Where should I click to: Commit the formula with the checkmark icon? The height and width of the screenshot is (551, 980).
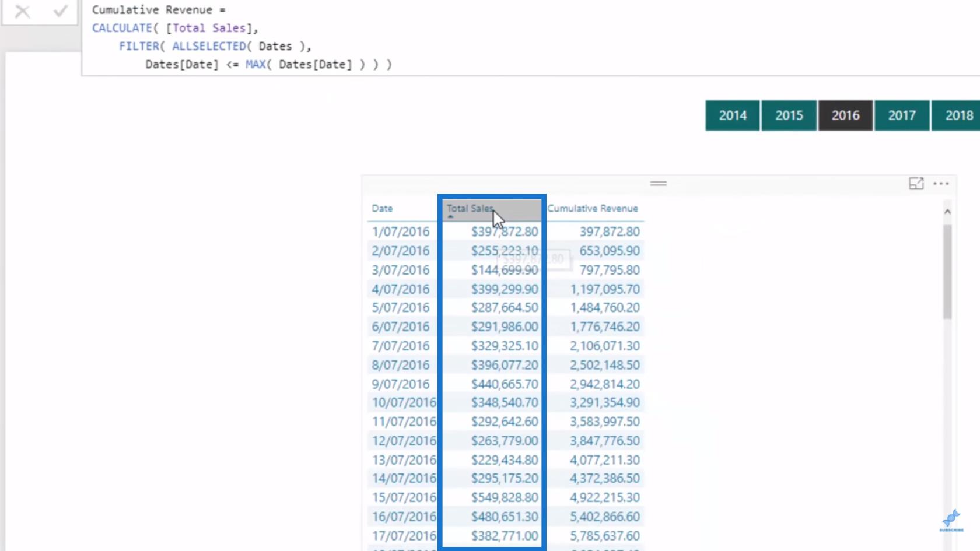point(60,11)
